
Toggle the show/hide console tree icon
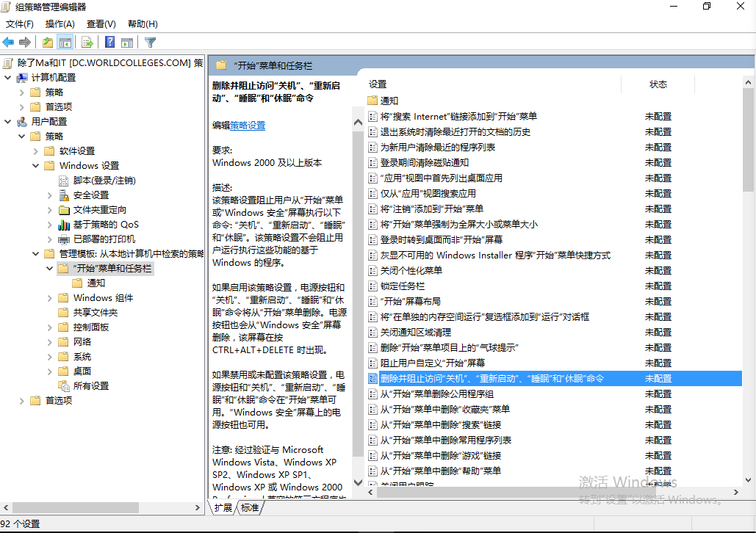tap(65, 42)
